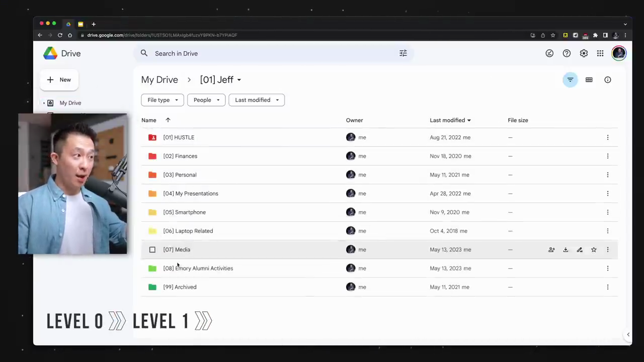Open the [08] Emory Alumni Activities folder
Image resolution: width=644 pixels, height=362 pixels.
point(198,268)
